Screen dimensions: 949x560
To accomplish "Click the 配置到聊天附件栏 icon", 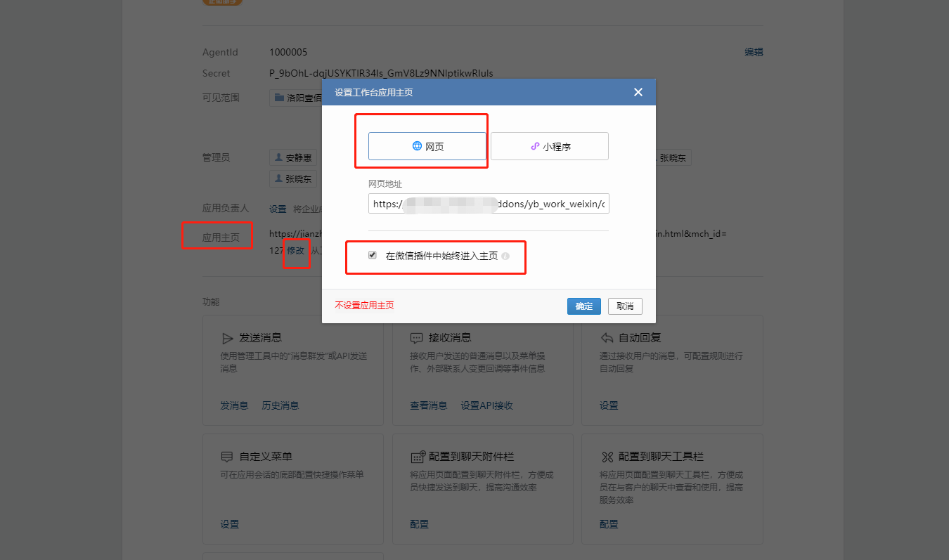I will 418,457.
